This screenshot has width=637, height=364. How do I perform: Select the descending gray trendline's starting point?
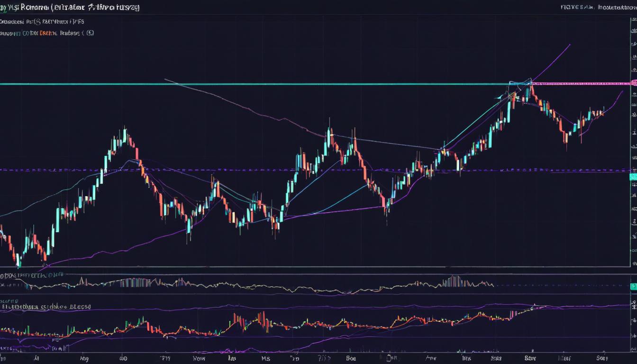click(x=165, y=79)
